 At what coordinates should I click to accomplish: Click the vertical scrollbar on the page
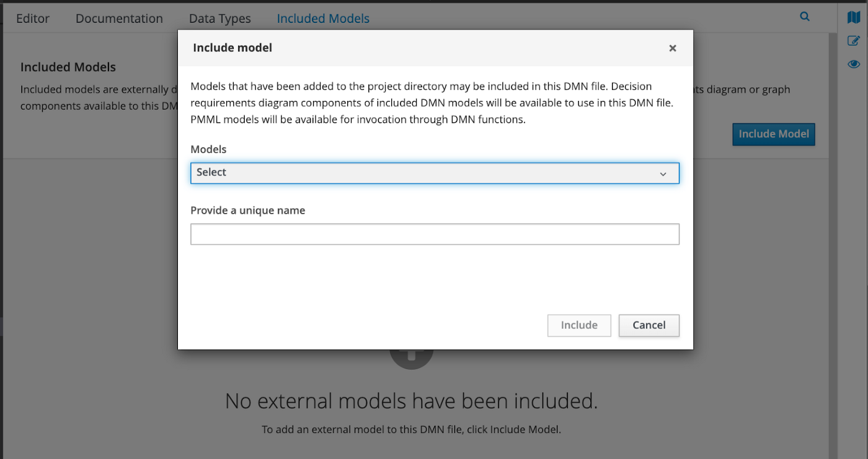tap(833, 248)
